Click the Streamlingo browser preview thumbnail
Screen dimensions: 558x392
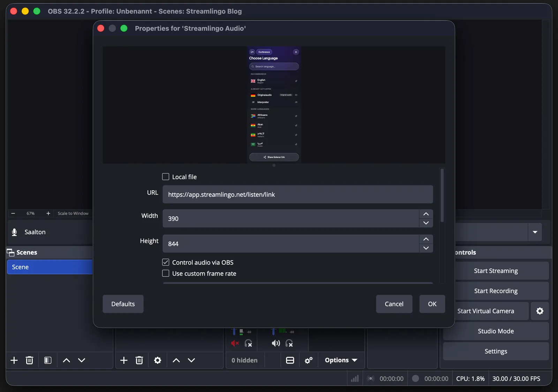(x=274, y=105)
